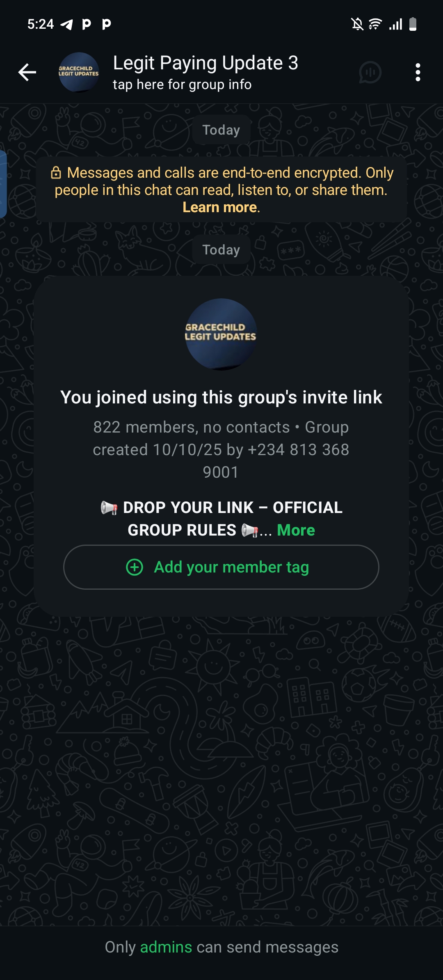Tap the group creator phone number text

pyautogui.click(x=299, y=461)
